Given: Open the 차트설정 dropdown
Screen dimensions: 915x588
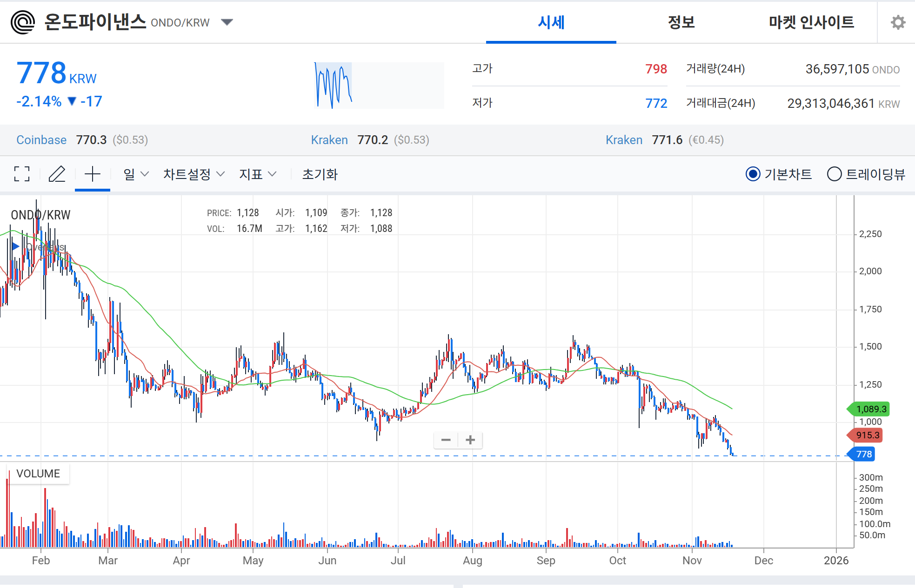Looking at the screenshot, I should (x=194, y=174).
